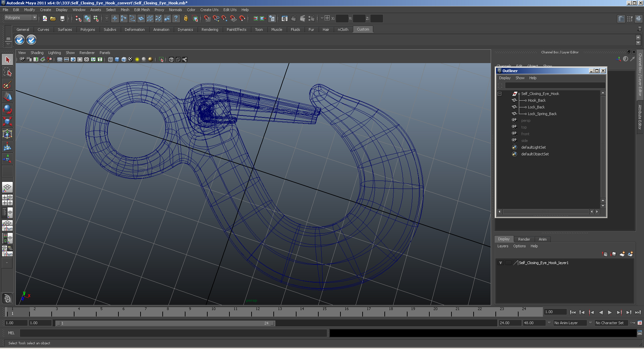Click the Select by hierarchy mode icon
This screenshot has width=644, height=349.
(78, 18)
